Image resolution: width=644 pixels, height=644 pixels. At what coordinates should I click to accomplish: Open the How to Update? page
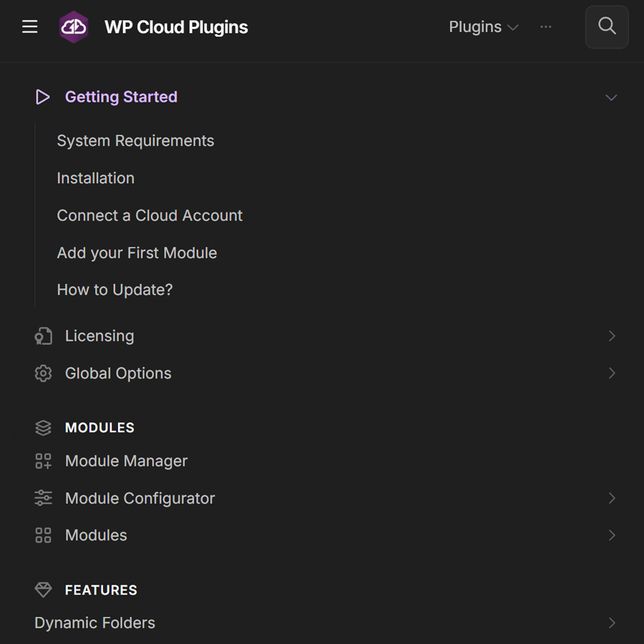pos(114,290)
